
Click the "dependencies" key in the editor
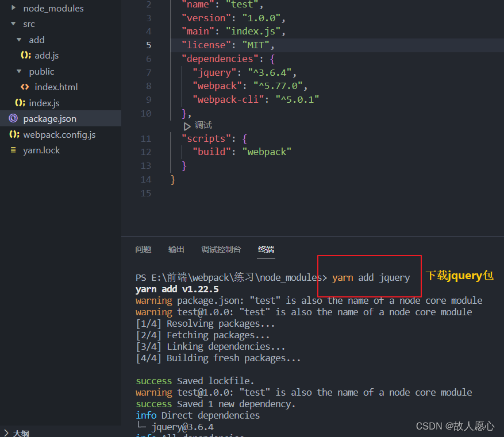pos(220,59)
